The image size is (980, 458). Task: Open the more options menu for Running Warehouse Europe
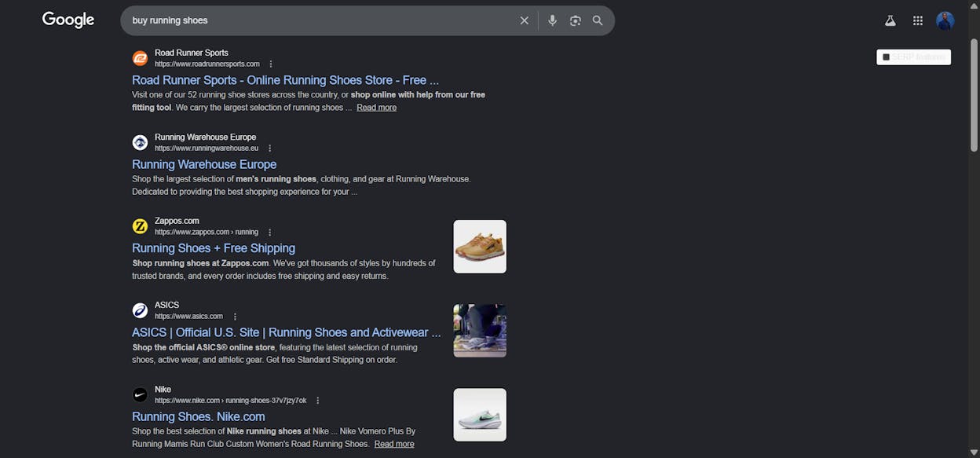[269, 148]
